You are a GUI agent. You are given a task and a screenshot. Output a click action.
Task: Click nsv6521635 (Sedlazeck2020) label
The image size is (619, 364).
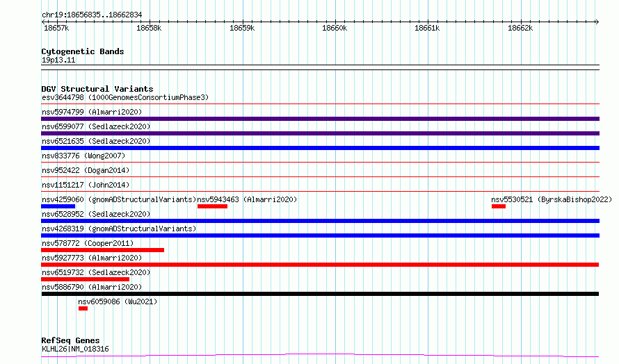(96, 141)
